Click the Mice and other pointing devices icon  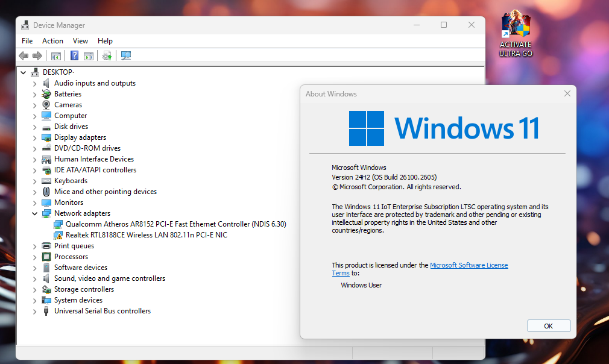click(x=46, y=192)
